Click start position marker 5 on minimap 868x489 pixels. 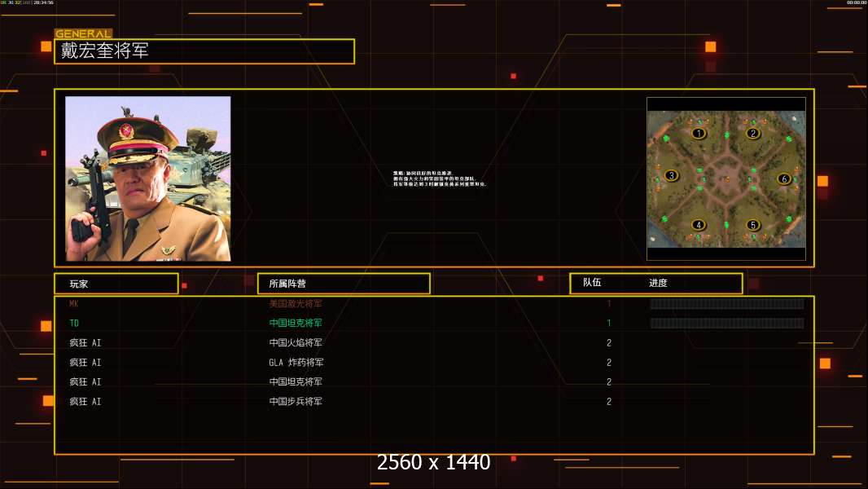[752, 225]
